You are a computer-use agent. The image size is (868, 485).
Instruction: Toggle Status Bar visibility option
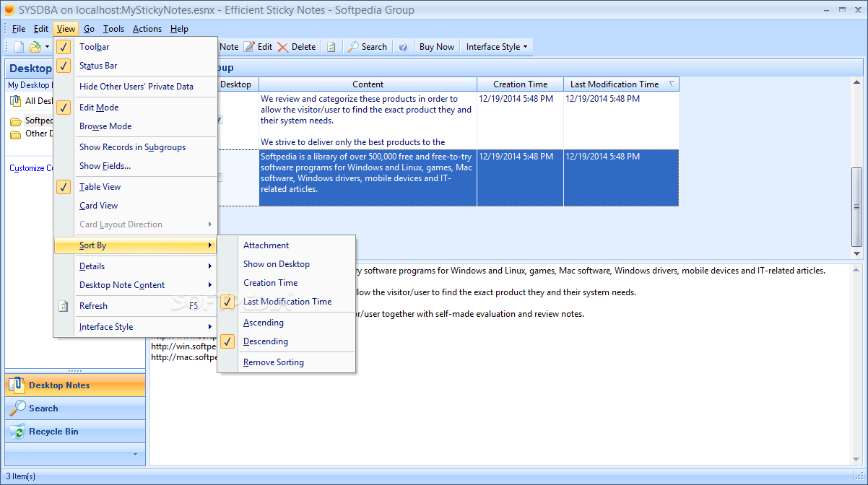(x=135, y=66)
